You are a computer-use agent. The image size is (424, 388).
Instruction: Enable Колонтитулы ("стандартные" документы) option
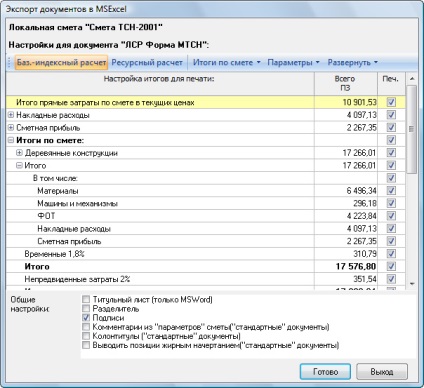tap(86, 336)
